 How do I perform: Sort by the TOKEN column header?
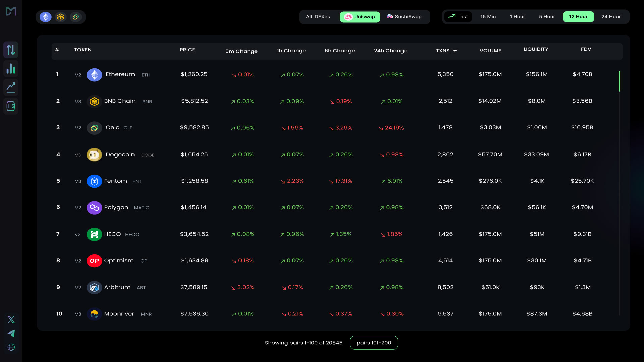pyautogui.click(x=83, y=50)
